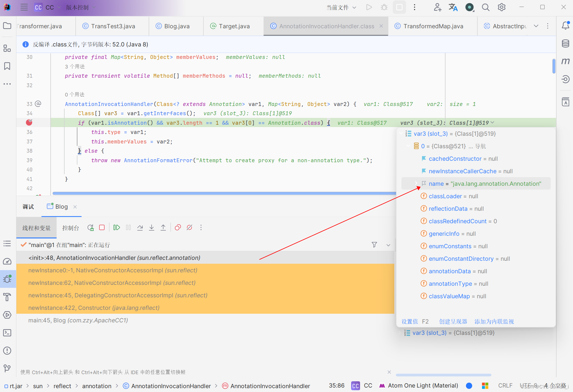Open thread selector dropdown chevron
Image resolution: width=573 pixels, height=392 pixels.
388,245
